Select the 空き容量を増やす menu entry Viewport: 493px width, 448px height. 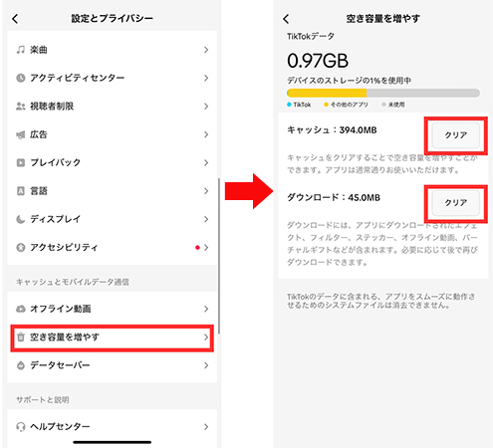tap(113, 337)
